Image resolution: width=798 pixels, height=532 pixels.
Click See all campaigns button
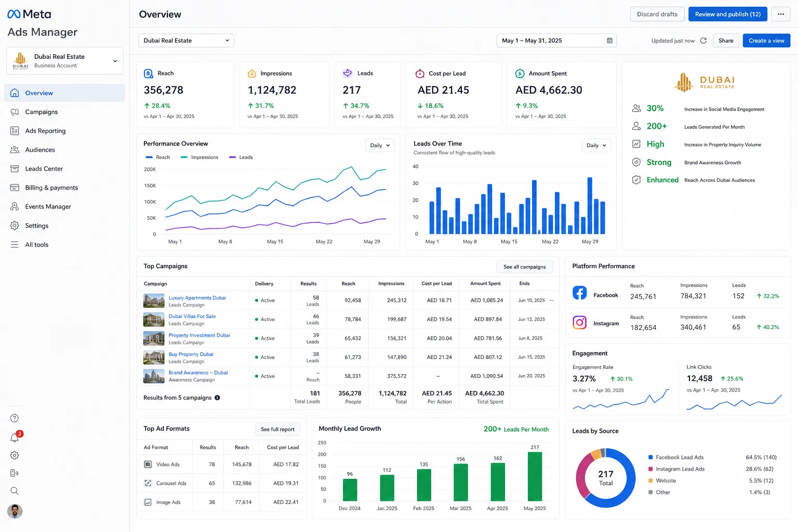[x=525, y=267]
